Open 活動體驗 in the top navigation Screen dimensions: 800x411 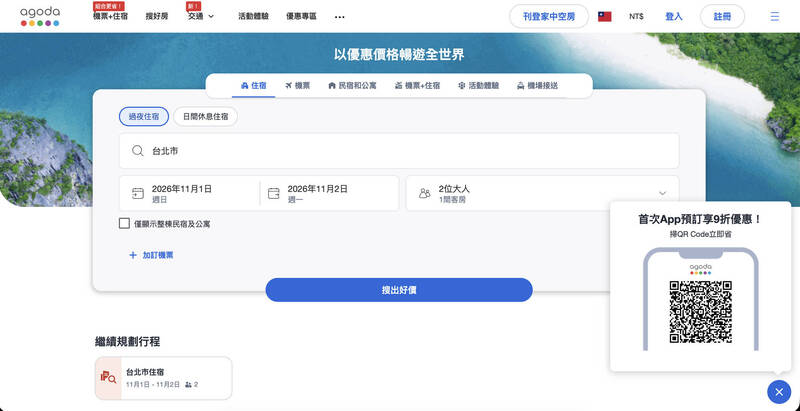point(254,16)
